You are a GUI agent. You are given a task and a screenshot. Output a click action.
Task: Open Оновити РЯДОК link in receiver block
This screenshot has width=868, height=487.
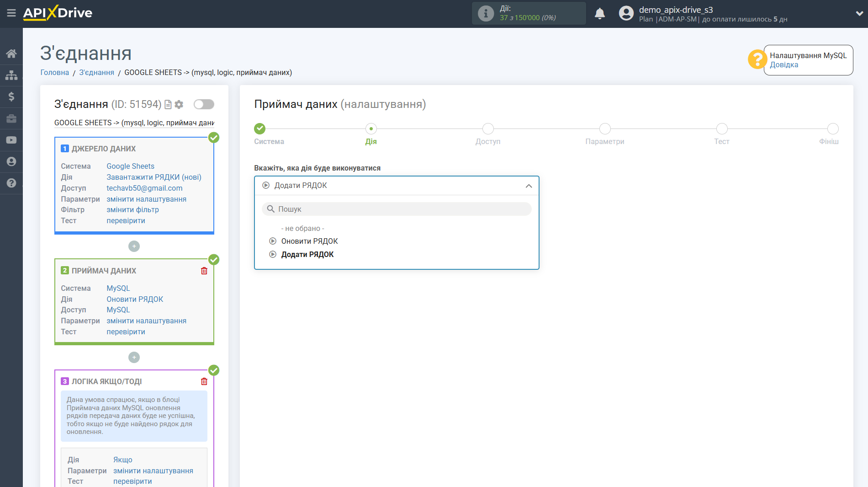pos(135,300)
